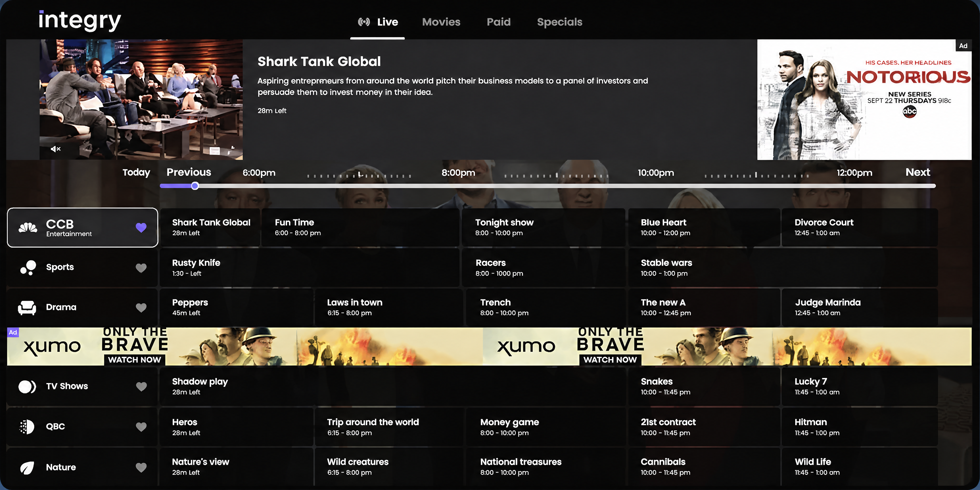
Task: Click the 6:00pm timeline marker
Action: (259, 173)
